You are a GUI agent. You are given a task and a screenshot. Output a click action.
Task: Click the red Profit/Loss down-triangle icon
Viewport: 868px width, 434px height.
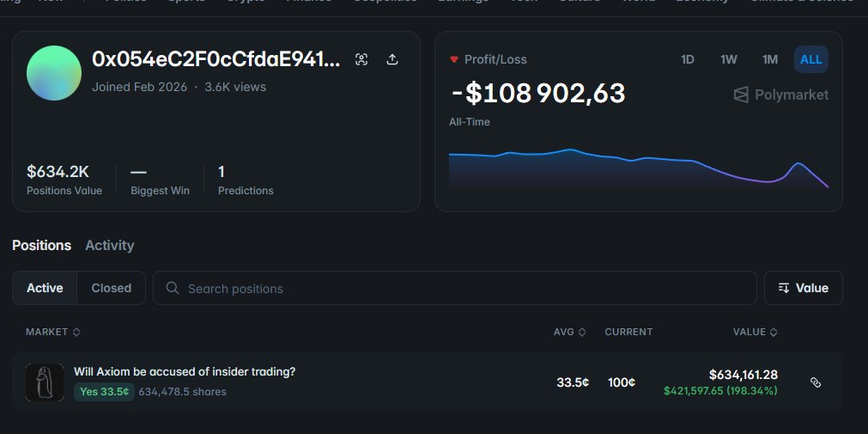[x=454, y=59]
